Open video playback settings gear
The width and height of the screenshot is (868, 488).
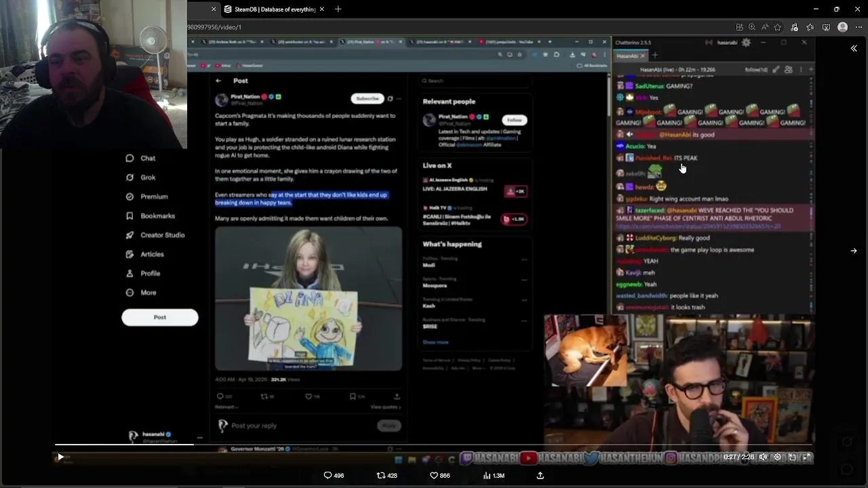777,457
